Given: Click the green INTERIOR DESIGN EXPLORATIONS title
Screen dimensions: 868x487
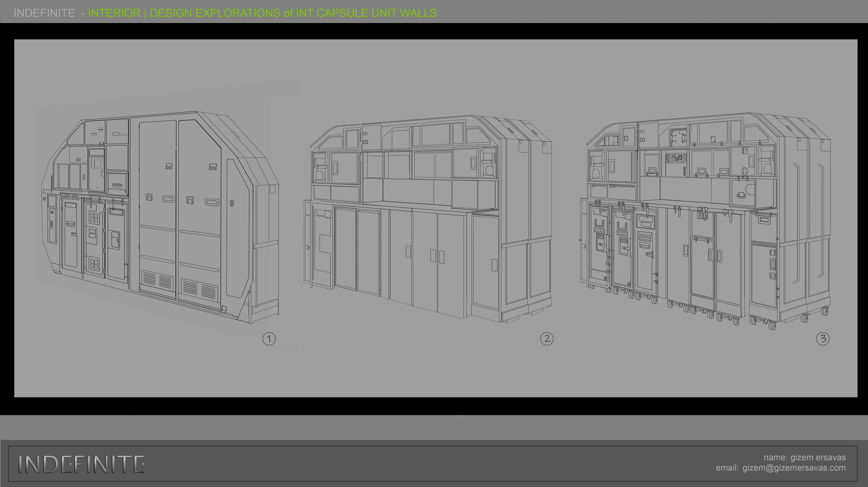Looking at the screenshot, I should click(x=262, y=13).
